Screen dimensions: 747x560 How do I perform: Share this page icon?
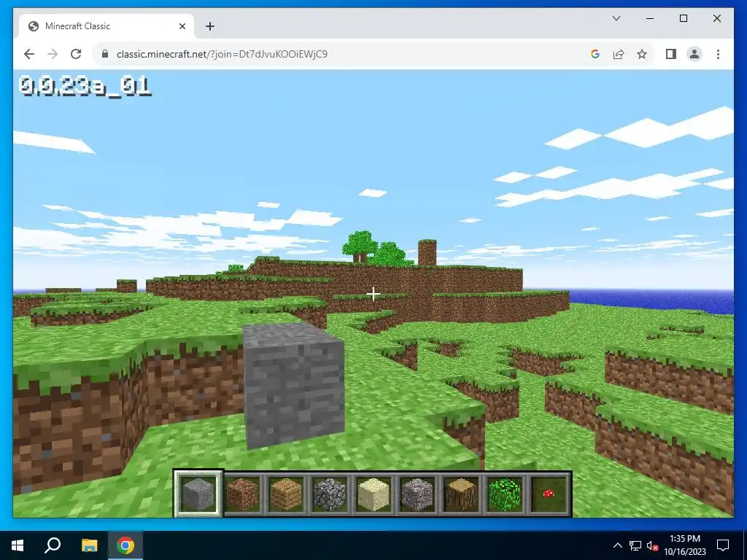(619, 54)
